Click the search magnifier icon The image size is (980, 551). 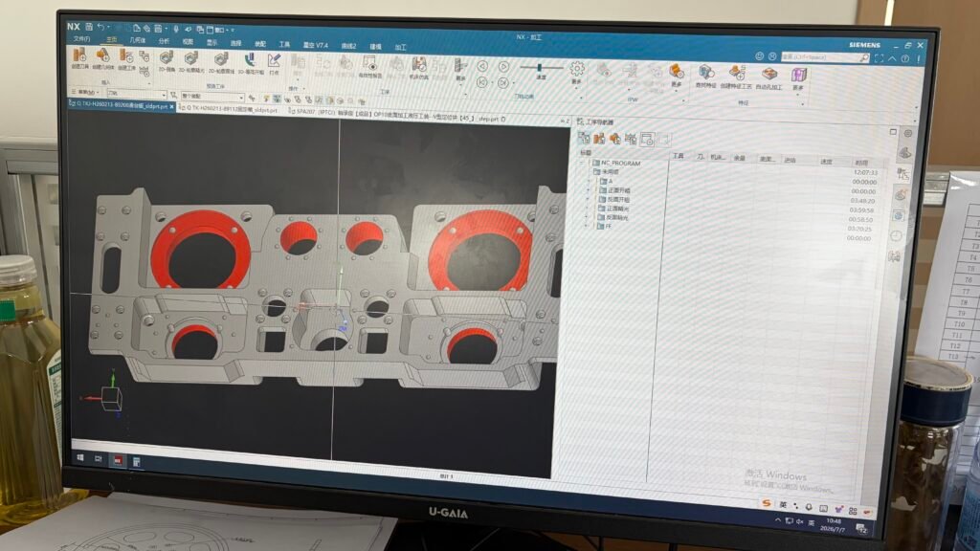pyautogui.click(x=864, y=58)
